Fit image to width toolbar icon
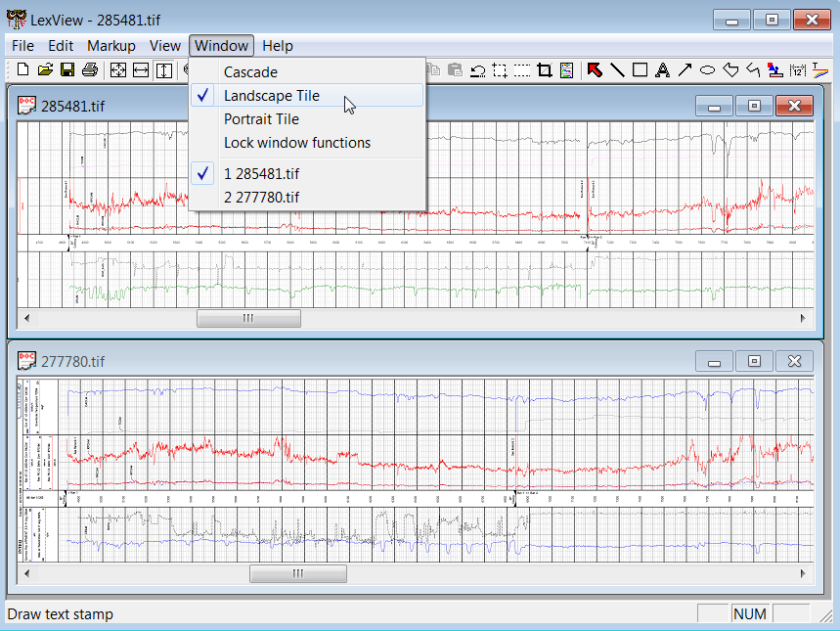The width and height of the screenshot is (840, 631). [x=141, y=70]
